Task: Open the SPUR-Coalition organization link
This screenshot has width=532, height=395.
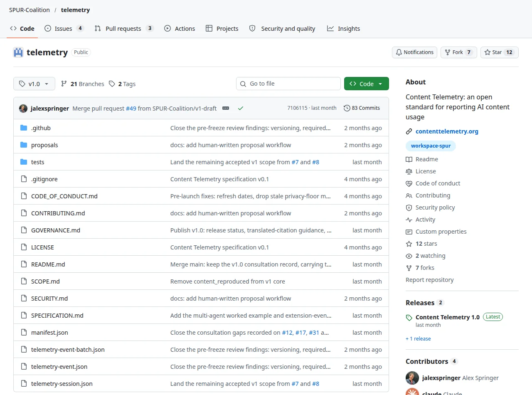Action: [x=30, y=10]
